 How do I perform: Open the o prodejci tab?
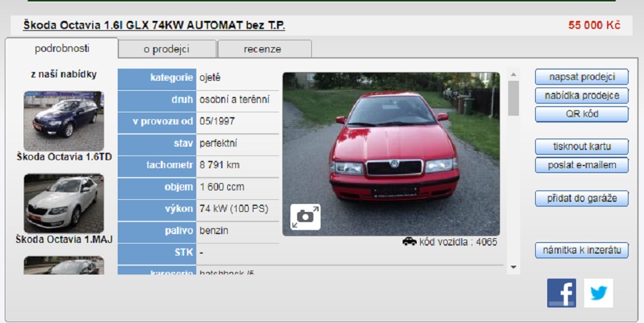pyautogui.click(x=167, y=49)
